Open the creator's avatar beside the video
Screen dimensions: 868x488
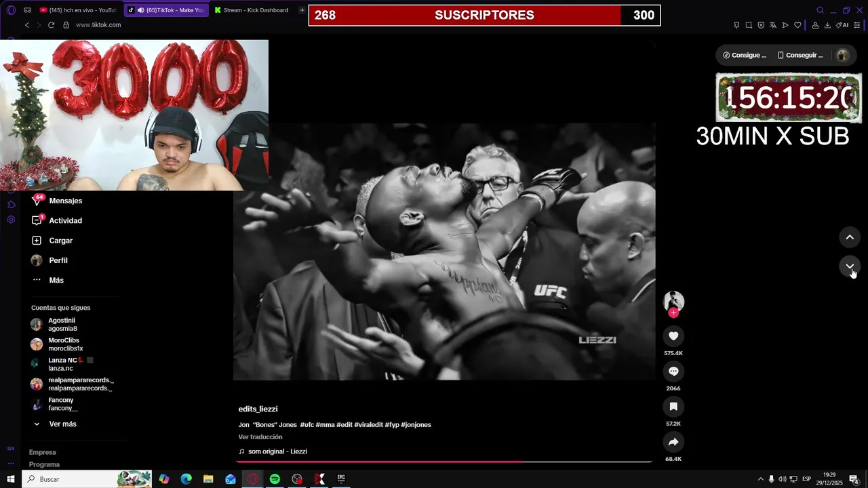tap(673, 301)
